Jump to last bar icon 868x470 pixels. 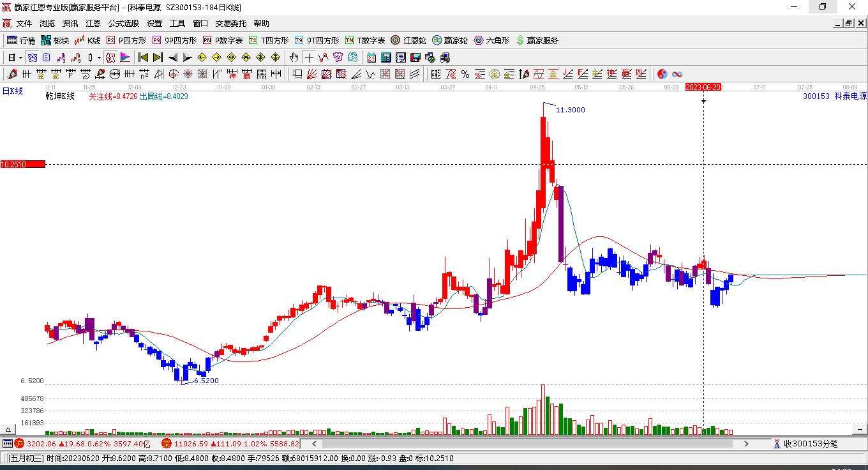pos(158,57)
